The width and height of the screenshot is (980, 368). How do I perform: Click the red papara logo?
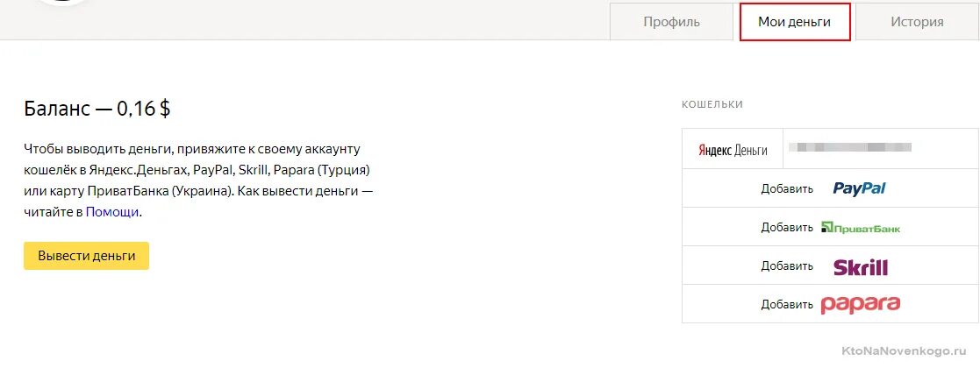point(860,304)
